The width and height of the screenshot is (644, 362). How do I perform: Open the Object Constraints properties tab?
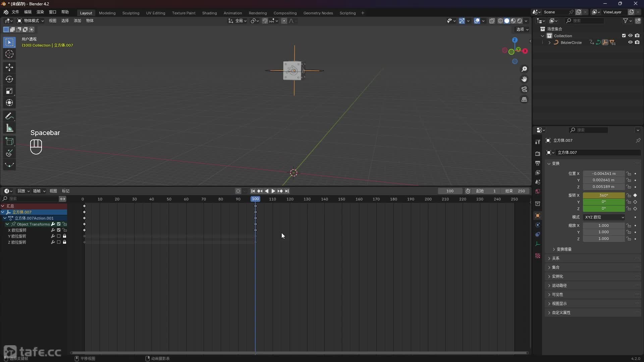pos(538,234)
